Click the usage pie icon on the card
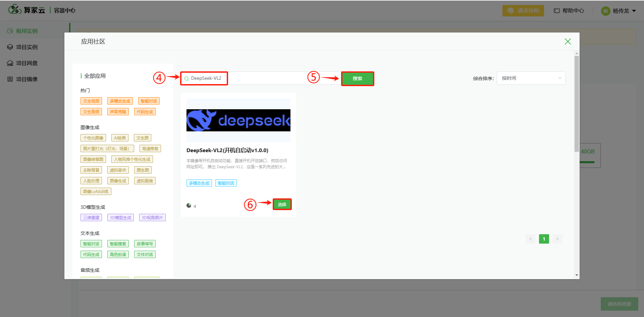Image resolution: width=644 pixels, height=317 pixels. (x=189, y=206)
